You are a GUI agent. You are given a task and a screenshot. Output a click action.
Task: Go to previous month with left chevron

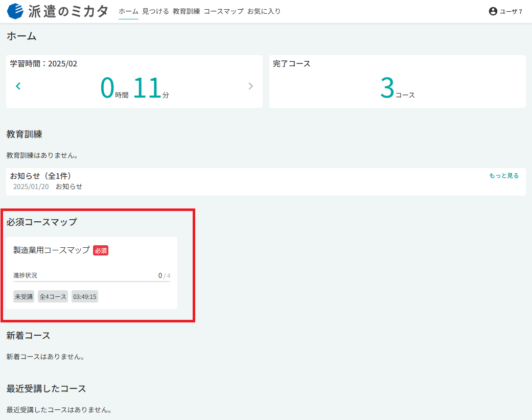(x=18, y=86)
